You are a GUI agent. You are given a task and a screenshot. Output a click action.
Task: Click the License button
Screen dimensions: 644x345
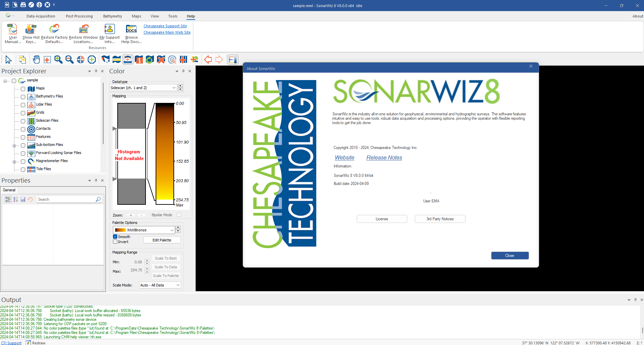pyautogui.click(x=382, y=219)
